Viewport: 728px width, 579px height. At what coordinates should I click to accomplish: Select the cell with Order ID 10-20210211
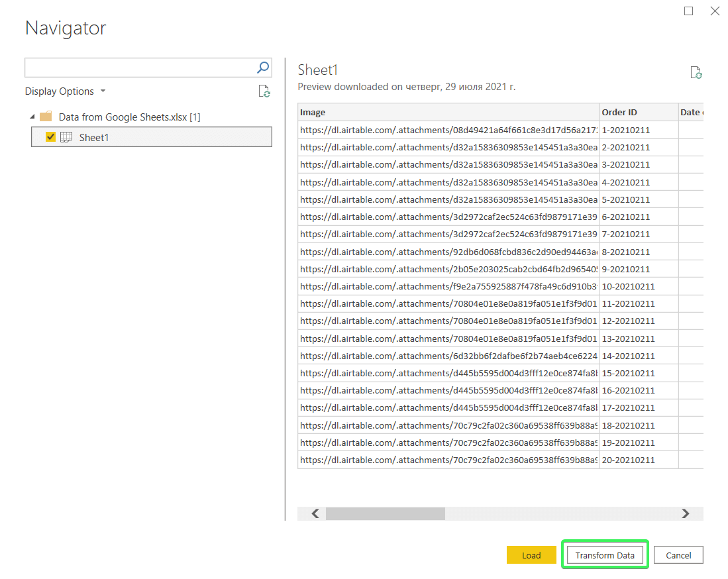tap(639, 286)
